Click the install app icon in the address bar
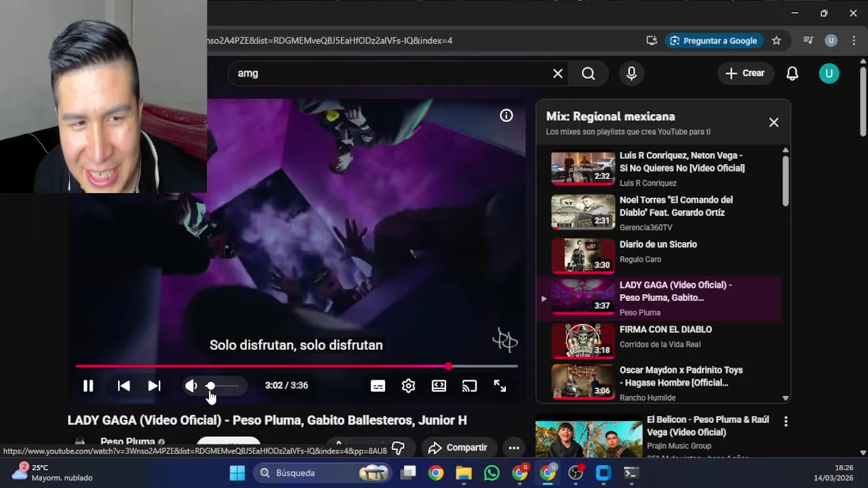 coord(652,41)
